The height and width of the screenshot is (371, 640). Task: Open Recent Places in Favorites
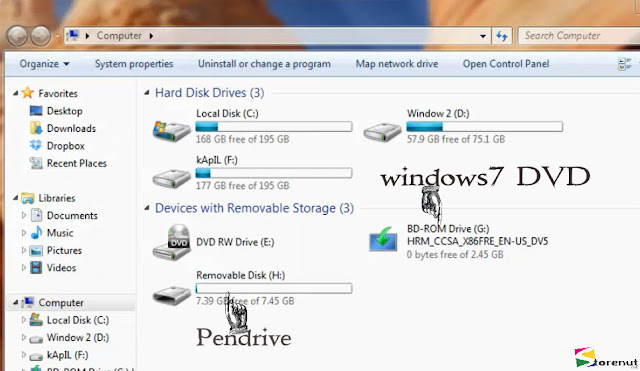point(76,163)
